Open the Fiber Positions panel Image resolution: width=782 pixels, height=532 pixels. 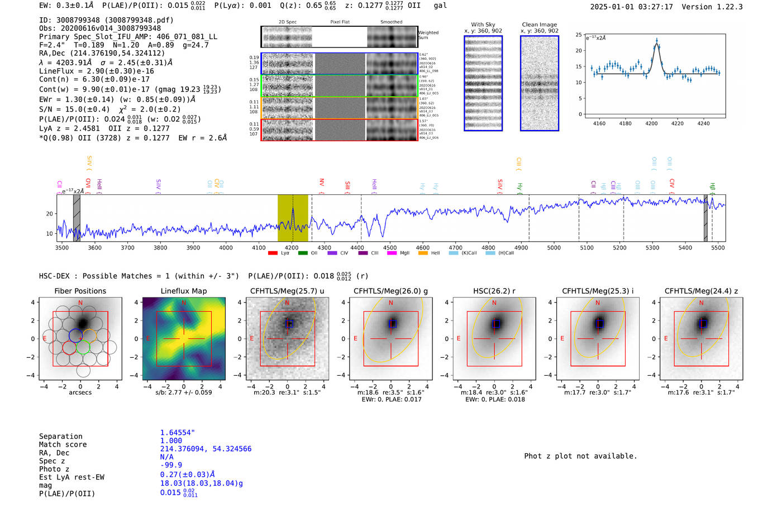[x=80, y=339]
